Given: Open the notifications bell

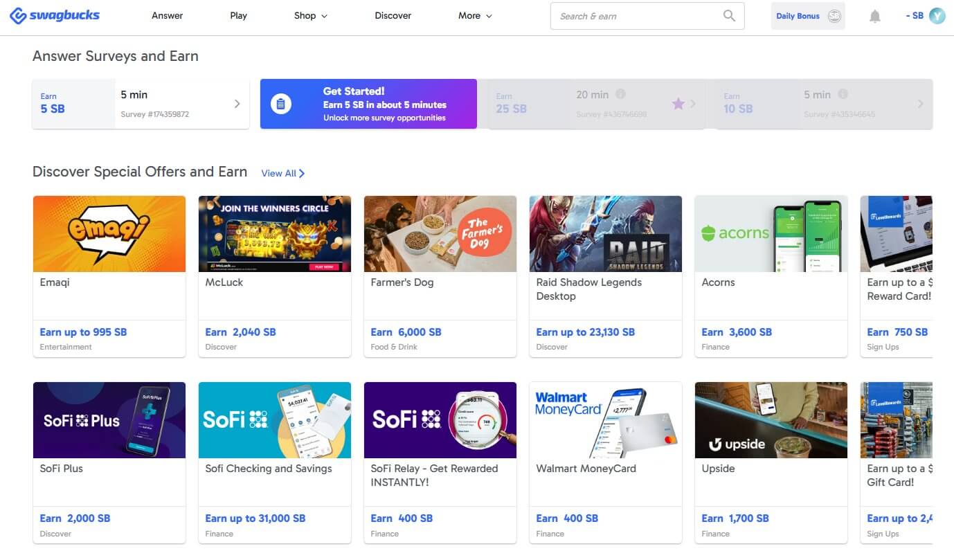Looking at the screenshot, I should pos(875,16).
